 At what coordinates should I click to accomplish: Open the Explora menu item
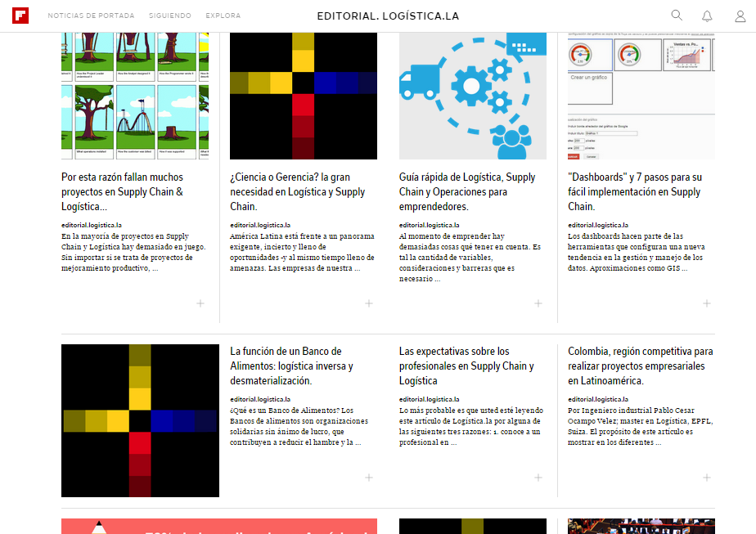point(223,16)
